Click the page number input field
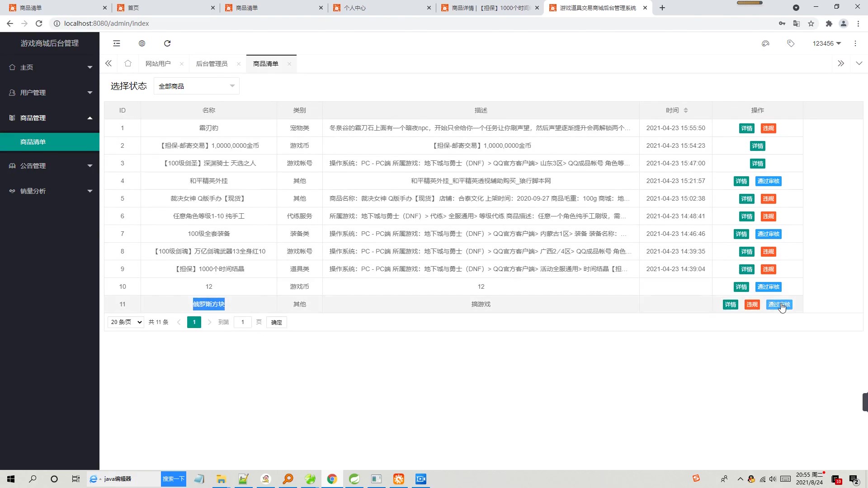868x488 pixels. 243,322
